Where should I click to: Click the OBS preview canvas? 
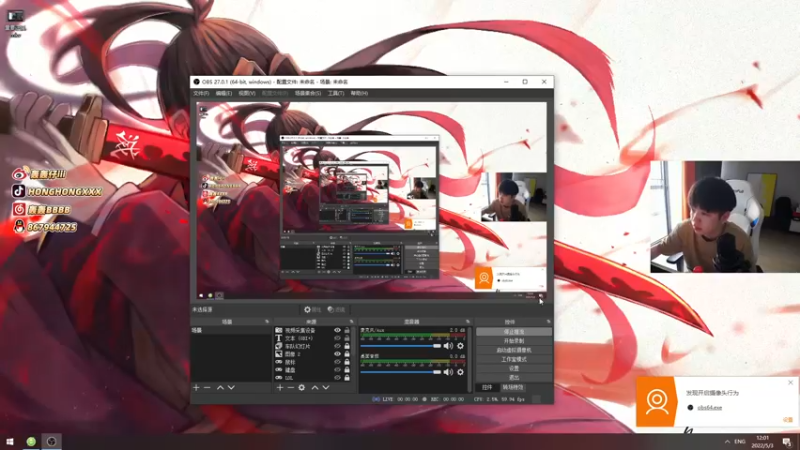[371, 201]
